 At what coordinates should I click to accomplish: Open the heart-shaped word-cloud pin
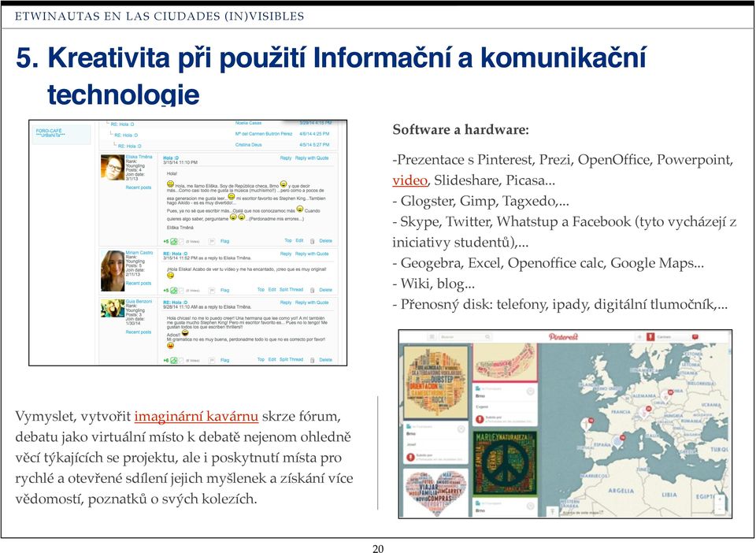click(436, 492)
